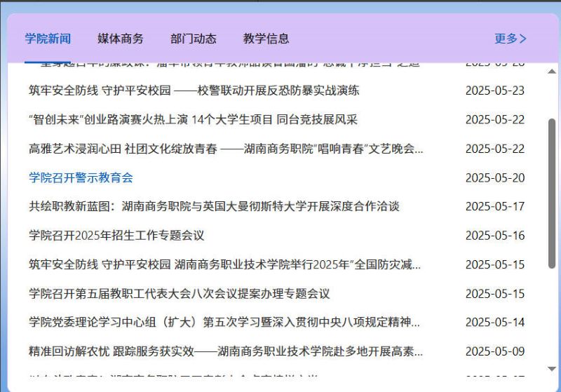Open the 2025年招生工作专题会议 news item
Viewport: 561px width, 392px height.
click(x=116, y=236)
